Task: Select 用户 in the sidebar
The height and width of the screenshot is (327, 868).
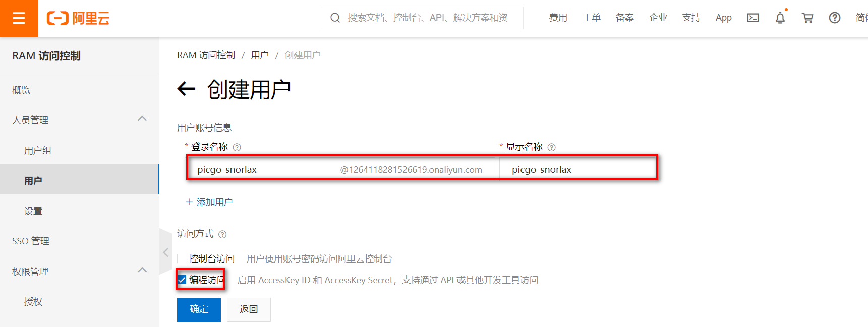Action: coord(79,179)
